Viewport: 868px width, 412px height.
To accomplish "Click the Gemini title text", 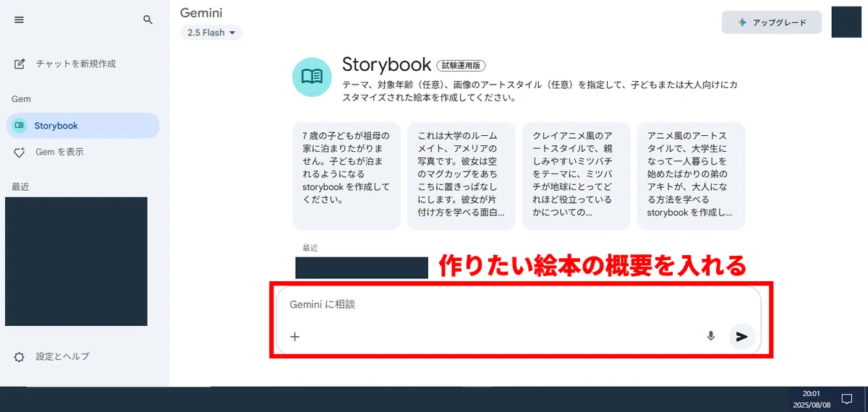I will tap(201, 13).
